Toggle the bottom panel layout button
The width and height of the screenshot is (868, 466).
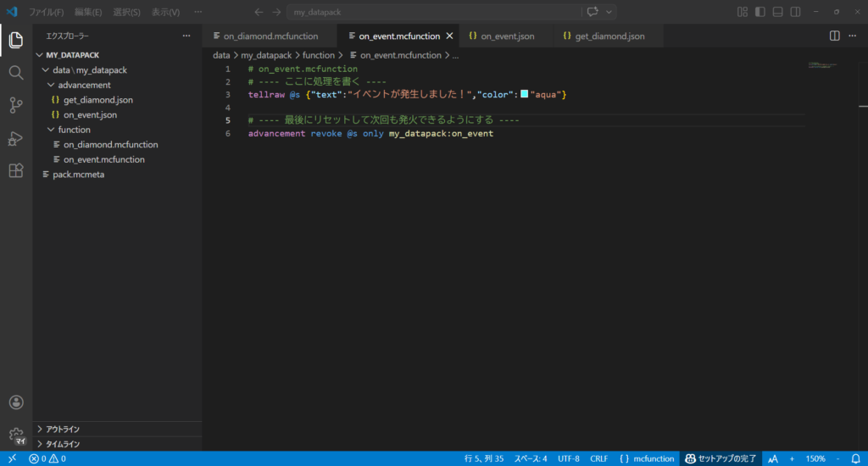tap(777, 12)
